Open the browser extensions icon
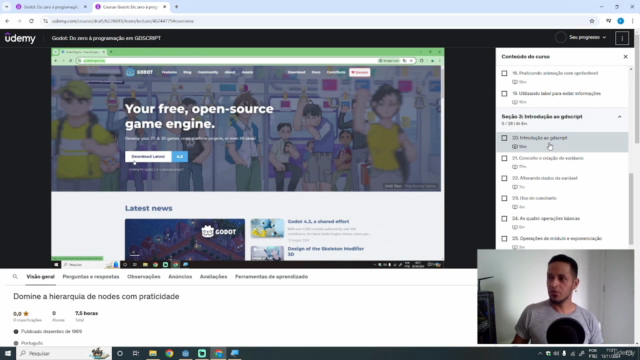Viewport: 640px width, 360px height. 609,21
